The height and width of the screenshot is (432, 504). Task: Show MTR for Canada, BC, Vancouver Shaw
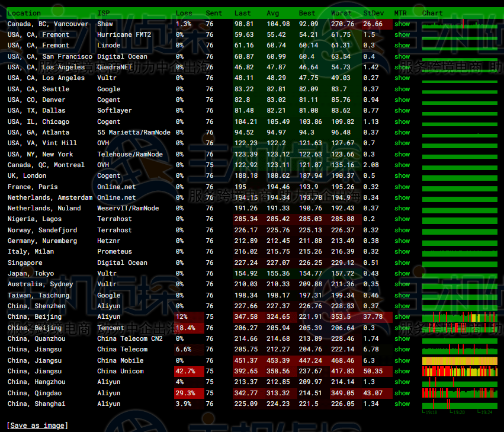[402, 24]
